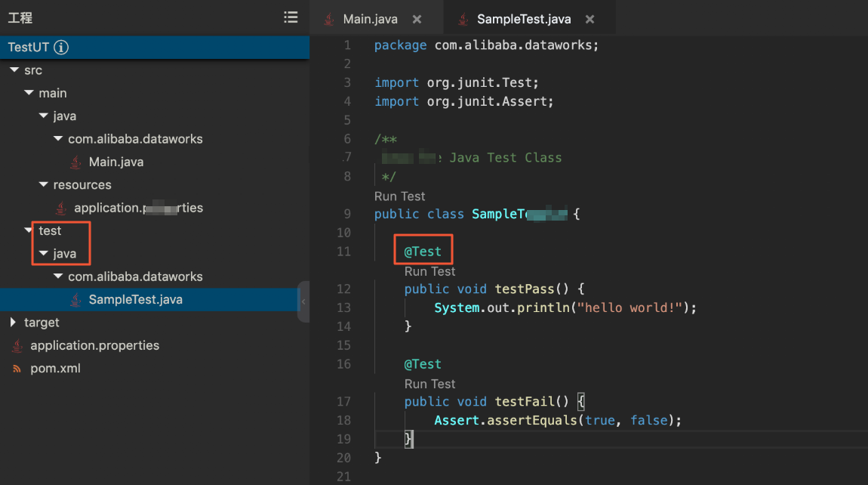
Task: Click Run Test above testFail method
Action: click(429, 384)
